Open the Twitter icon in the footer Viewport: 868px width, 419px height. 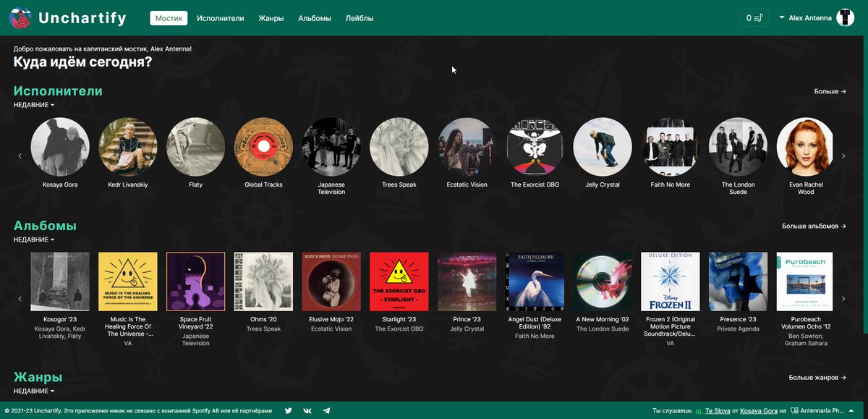(288, 411)
